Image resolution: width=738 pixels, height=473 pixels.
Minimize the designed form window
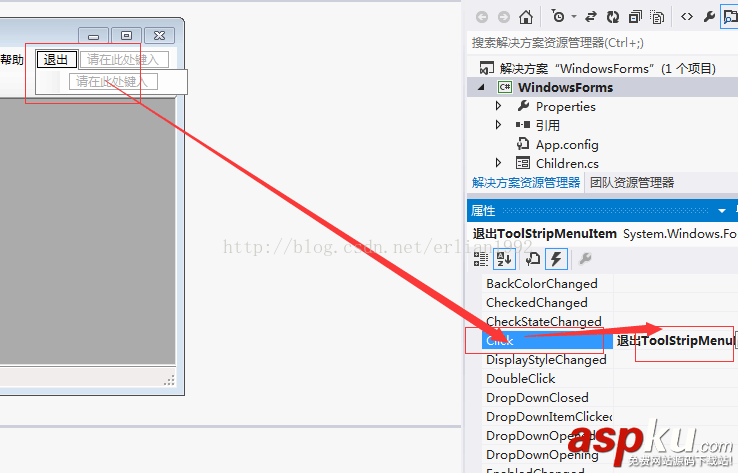(94, 36)
